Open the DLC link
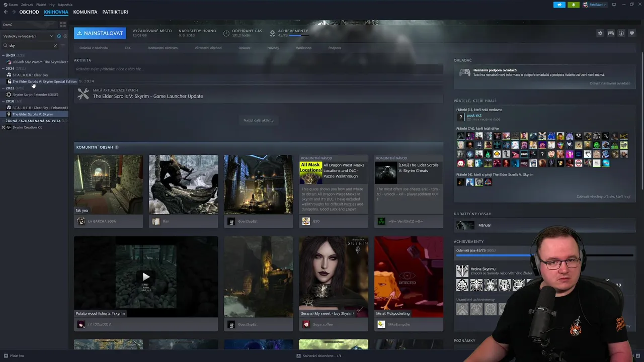Viewport: 644px width, 362px height. point(128,48)
